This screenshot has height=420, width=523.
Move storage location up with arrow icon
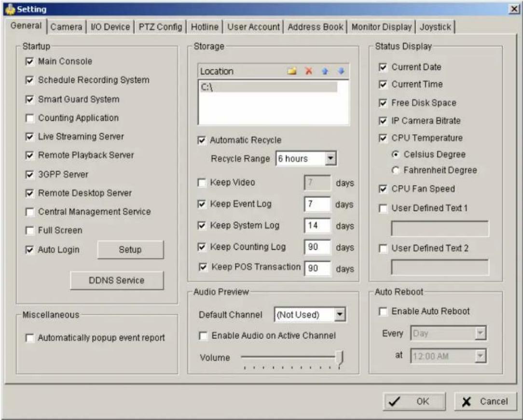coord(325,71)
